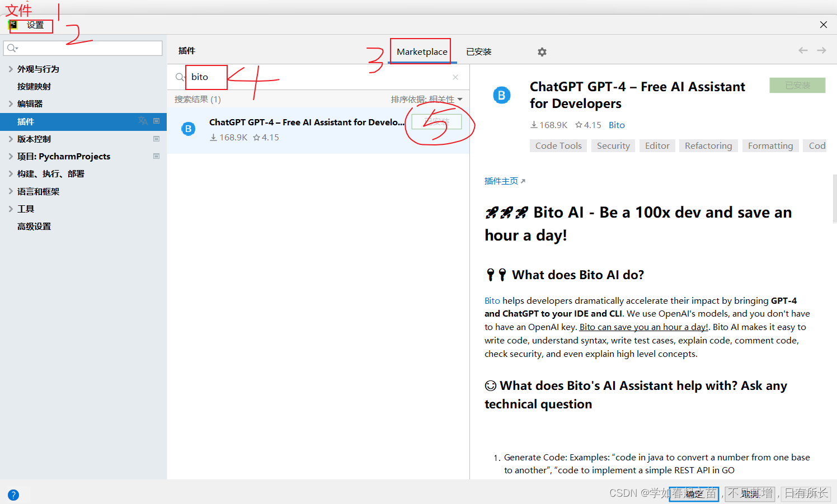Click the language icon on the plugins row
This screenshot has height=504, width=837.
143,121
